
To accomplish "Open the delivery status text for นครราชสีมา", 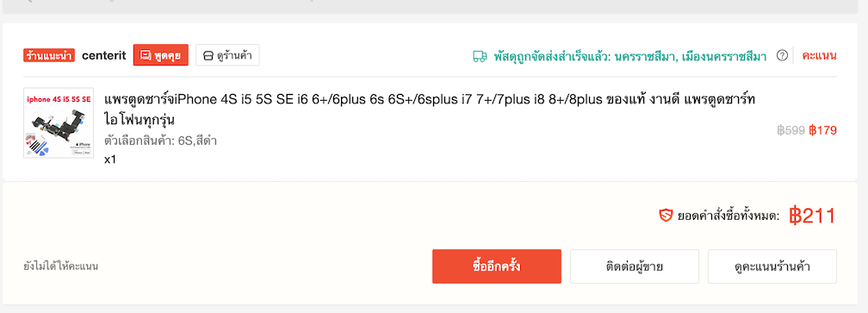I will pyautogui.click(x=630, y=56).
